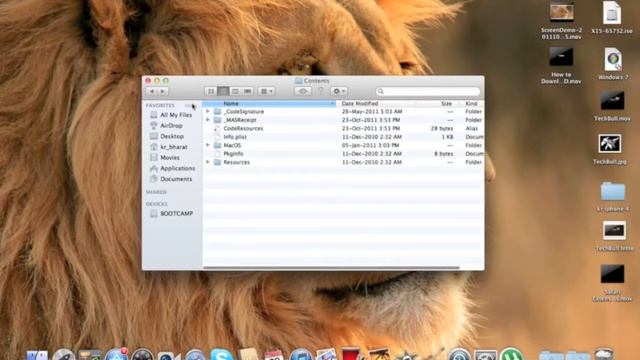Click the Finder search field

tap(428, 91)
